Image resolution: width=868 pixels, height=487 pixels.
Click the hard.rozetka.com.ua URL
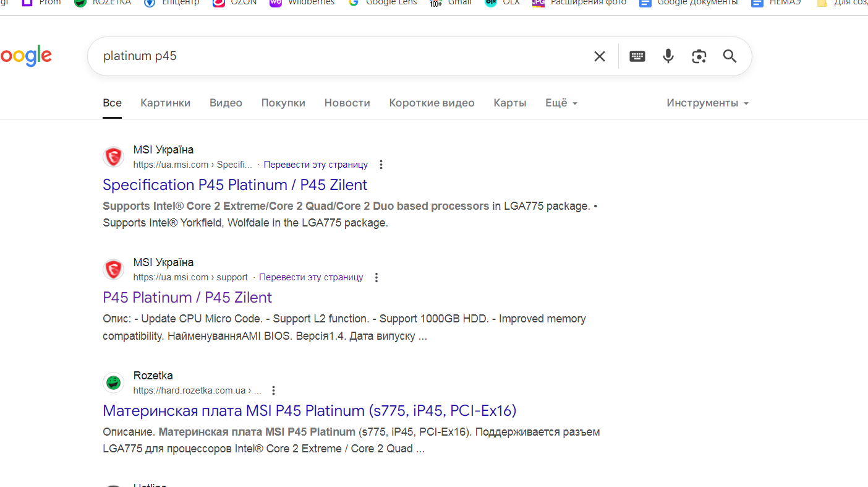[x=197, y=390]
